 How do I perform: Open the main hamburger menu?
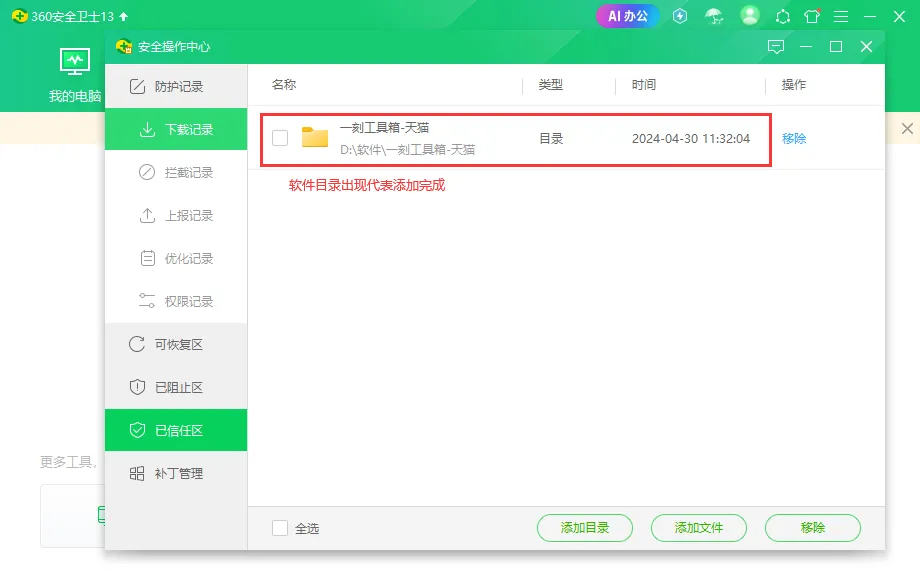(841, 16)
